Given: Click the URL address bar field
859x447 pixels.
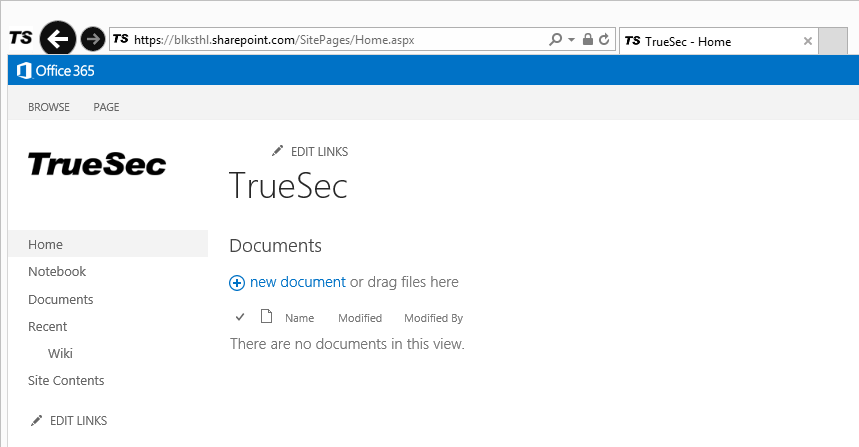Looking at the screenshot, I should coord(330,40).
